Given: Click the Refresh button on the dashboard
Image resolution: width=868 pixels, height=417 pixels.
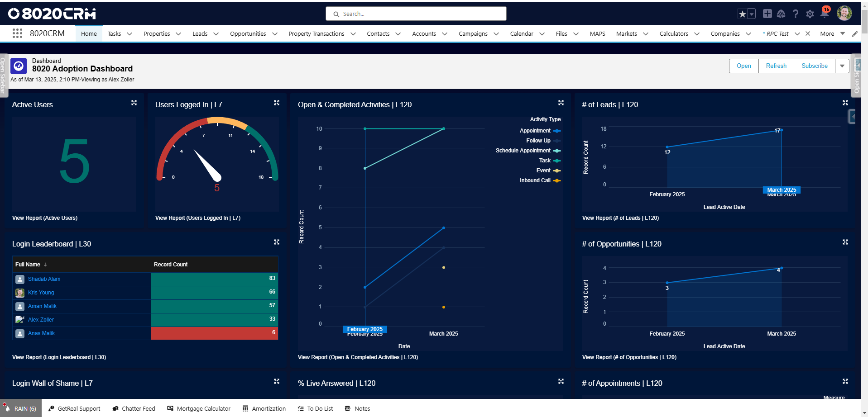Looking at the screenshot, I should click(x=776, y=66).
